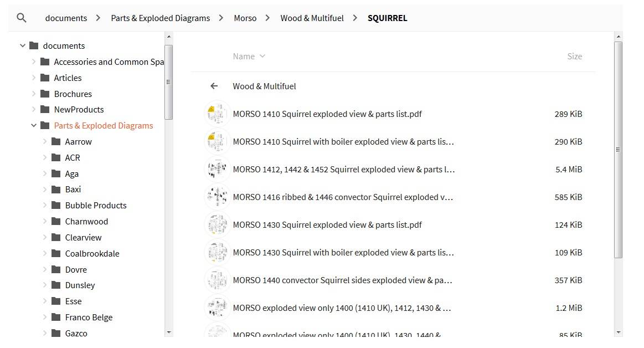The width and height of the screenshot is (644, 348).
Task: Click tree panel scrollbar up arrow
Action: [169, 37]
